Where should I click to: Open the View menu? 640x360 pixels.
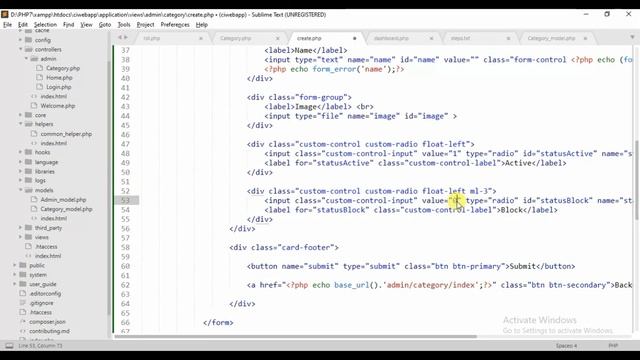coord(86,24)
